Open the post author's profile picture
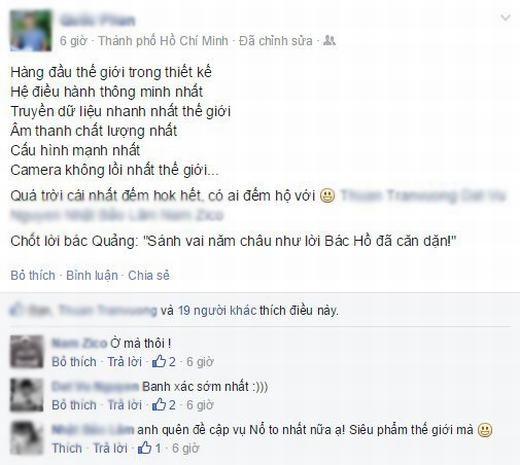 [31, 30]
